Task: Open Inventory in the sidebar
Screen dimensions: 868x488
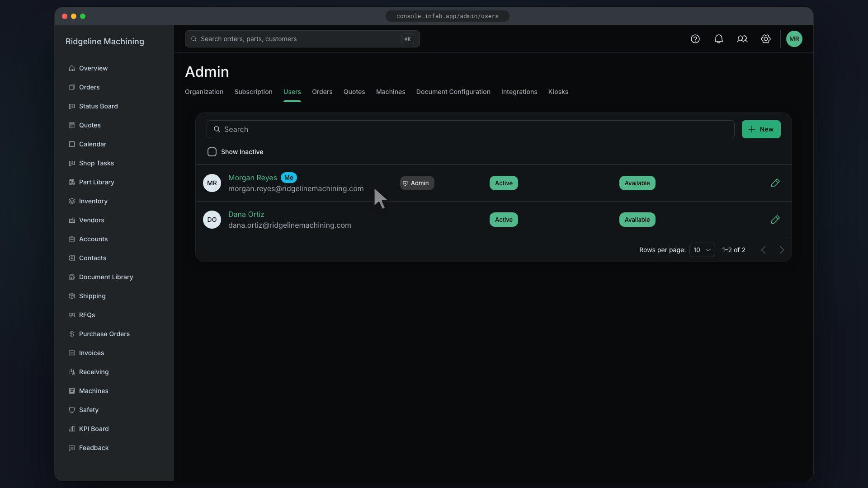Action: (x=89, y=201)
